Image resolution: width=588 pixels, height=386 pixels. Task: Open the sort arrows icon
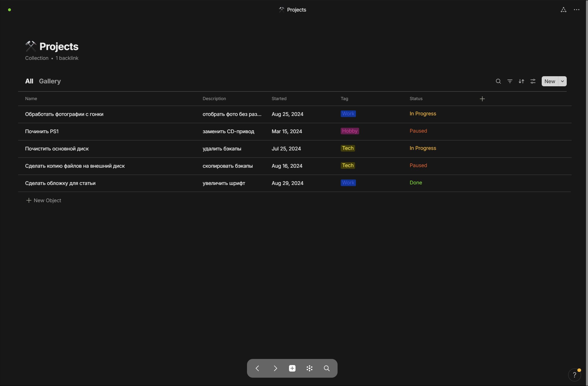(x=521, y=81)
